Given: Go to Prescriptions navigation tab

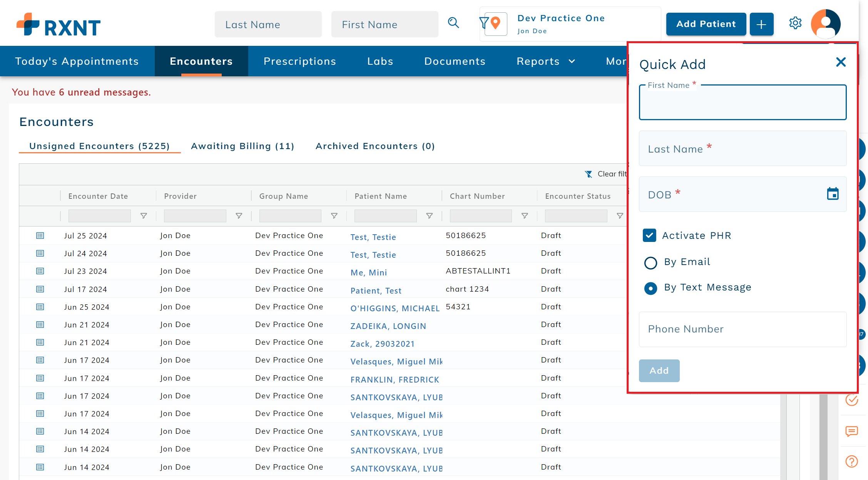Looking at the screenshot, I should point(299,61).
